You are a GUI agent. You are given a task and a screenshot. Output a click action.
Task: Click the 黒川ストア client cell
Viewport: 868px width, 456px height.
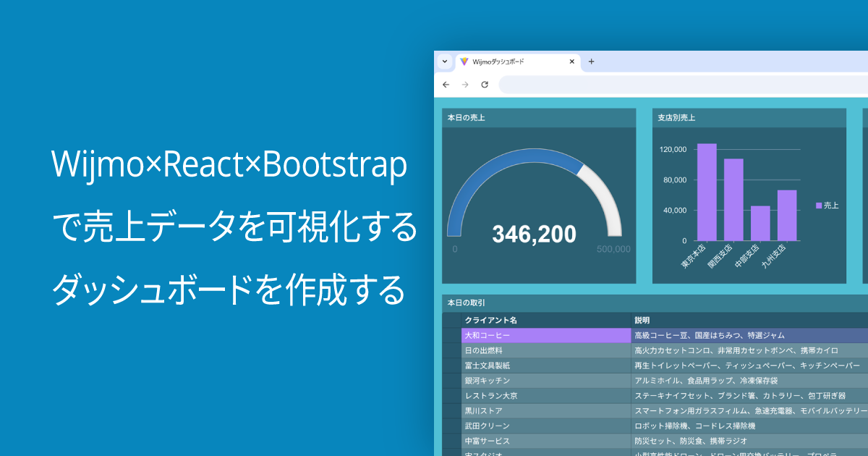[x=546, y=410]
